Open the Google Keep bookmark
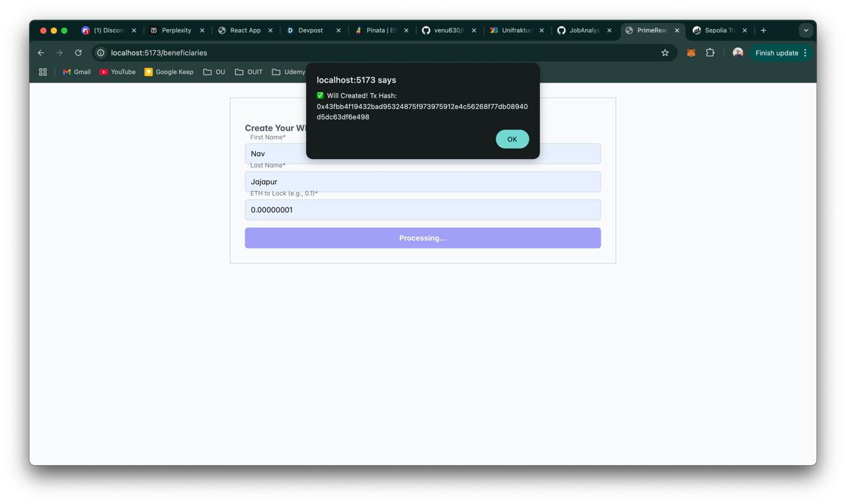This screenshot has height=504, width=846. pyautogui.click(x=169, y=72)
